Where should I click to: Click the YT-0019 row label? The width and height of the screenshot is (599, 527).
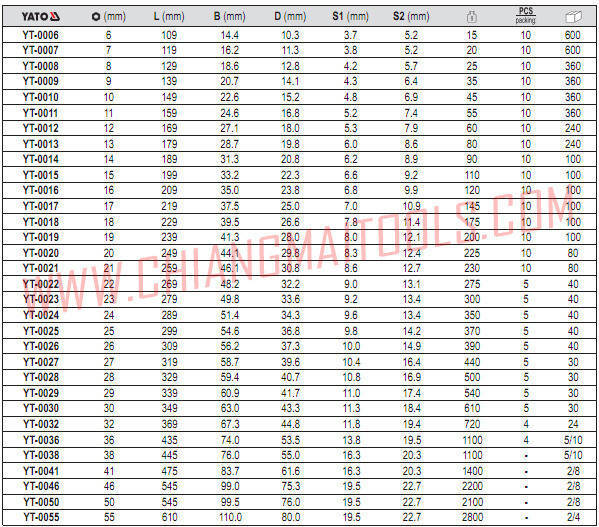(x=40, y=237)
